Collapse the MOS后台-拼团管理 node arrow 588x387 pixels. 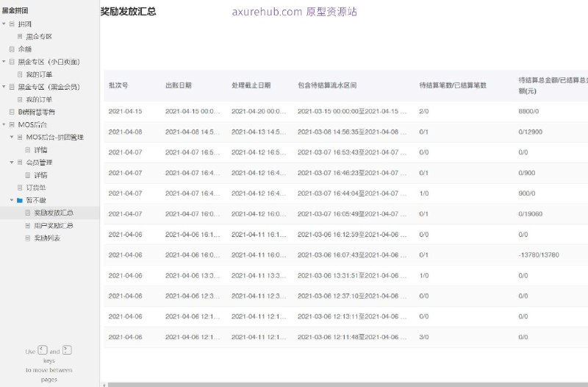tap(12, 137)
